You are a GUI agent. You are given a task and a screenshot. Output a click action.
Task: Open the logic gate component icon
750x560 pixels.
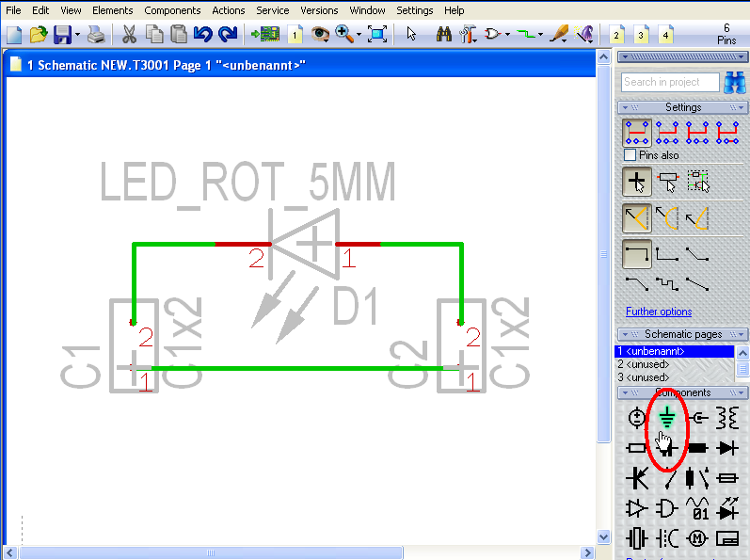(492, 35)
